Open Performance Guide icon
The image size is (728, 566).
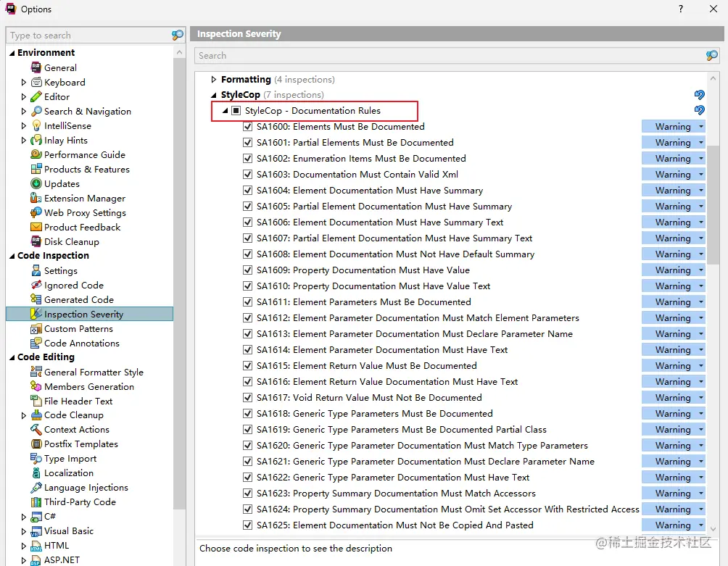[x=36, y=154]
